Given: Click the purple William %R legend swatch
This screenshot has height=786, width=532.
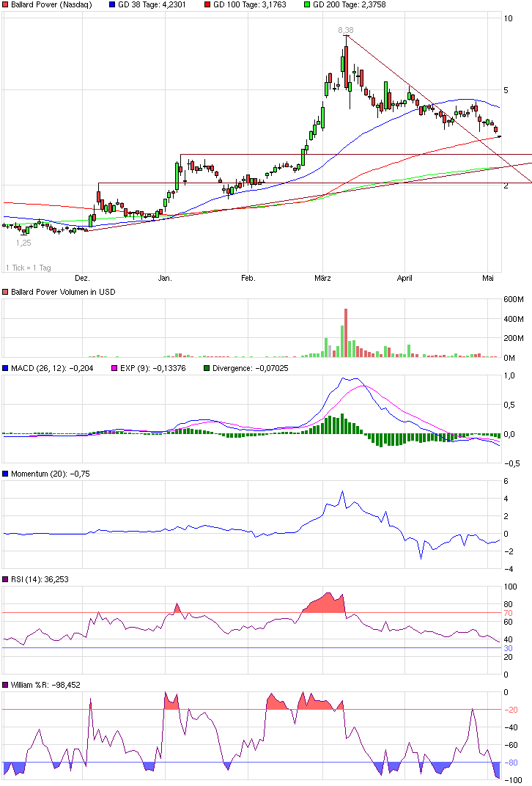Looking at the screenshot, I should coord(5,685).
